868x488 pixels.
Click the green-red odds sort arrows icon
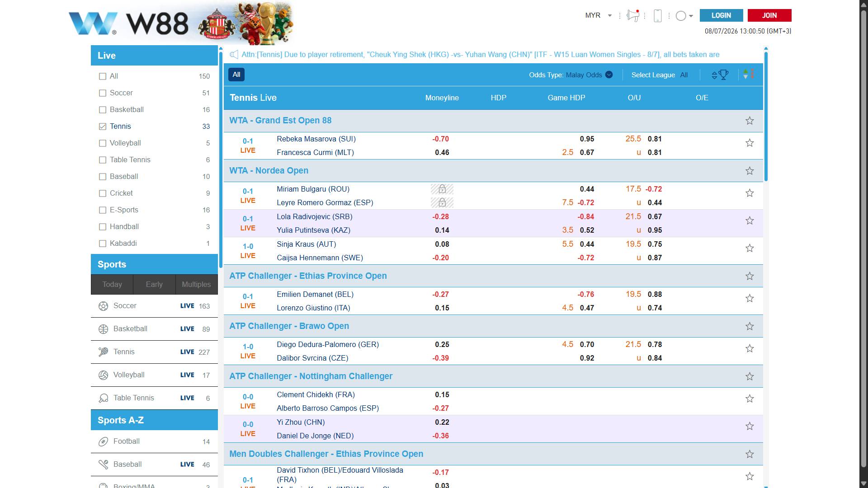(x=749, y=74)
